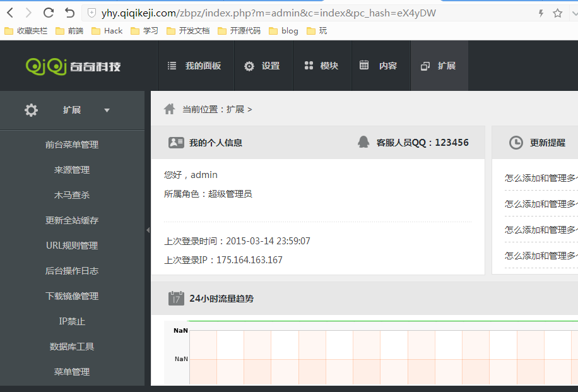This screenshot has height=392, width=578.
Task: Expand the 扩展 sidebar dropdown arrow
Action: tap(107, 110)
